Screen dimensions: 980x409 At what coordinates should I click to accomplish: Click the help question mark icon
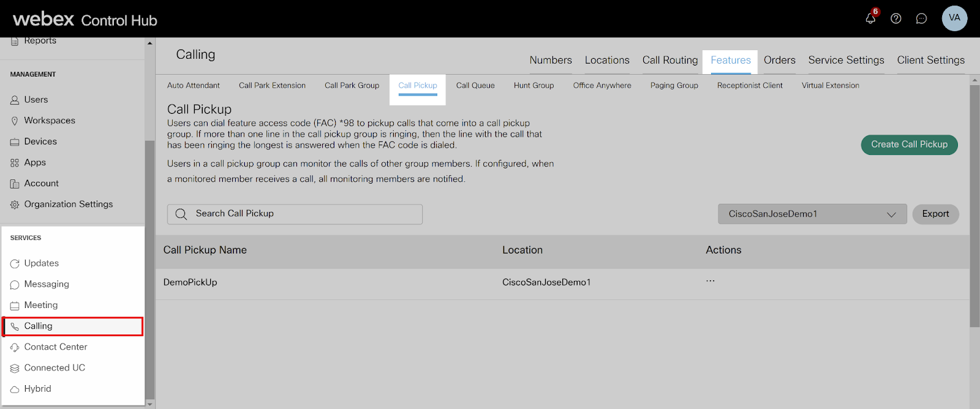pyautogui.click(x=895, y=18)
